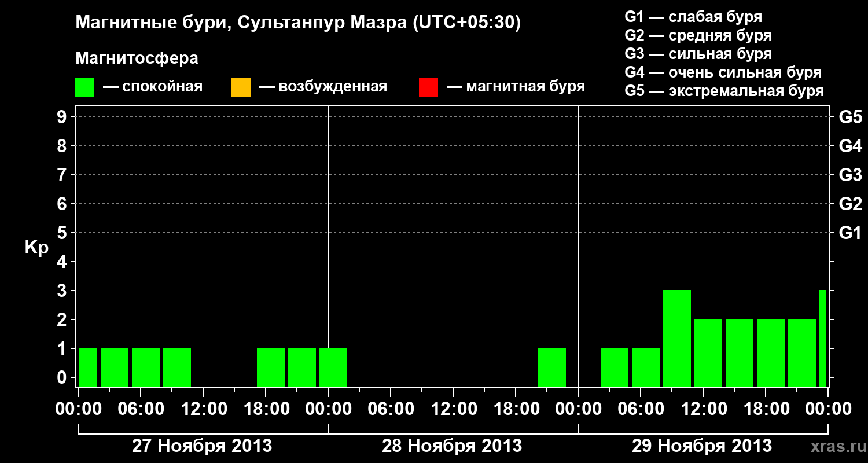Viewport: 868px width, 463px height.
Task: Click the '27 Ноября 2013' date label
Action: [202, 446]
